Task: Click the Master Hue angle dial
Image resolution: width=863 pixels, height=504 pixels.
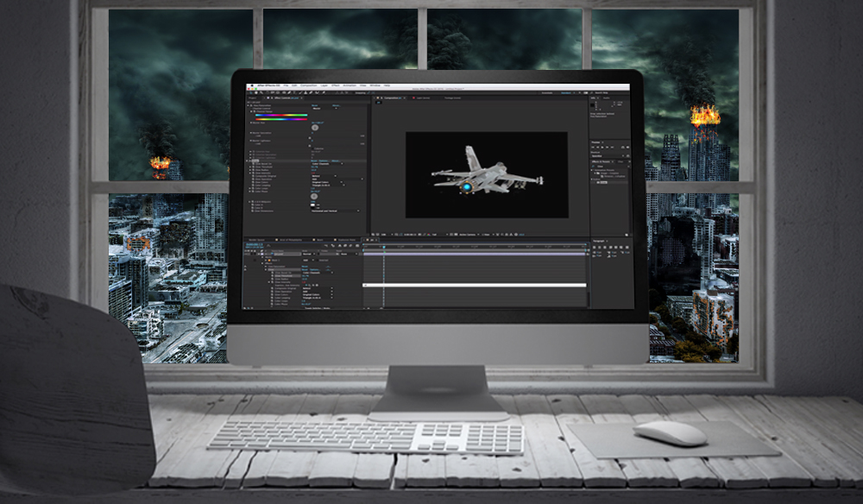Action: pyautogui.click(x=315, y=129)
